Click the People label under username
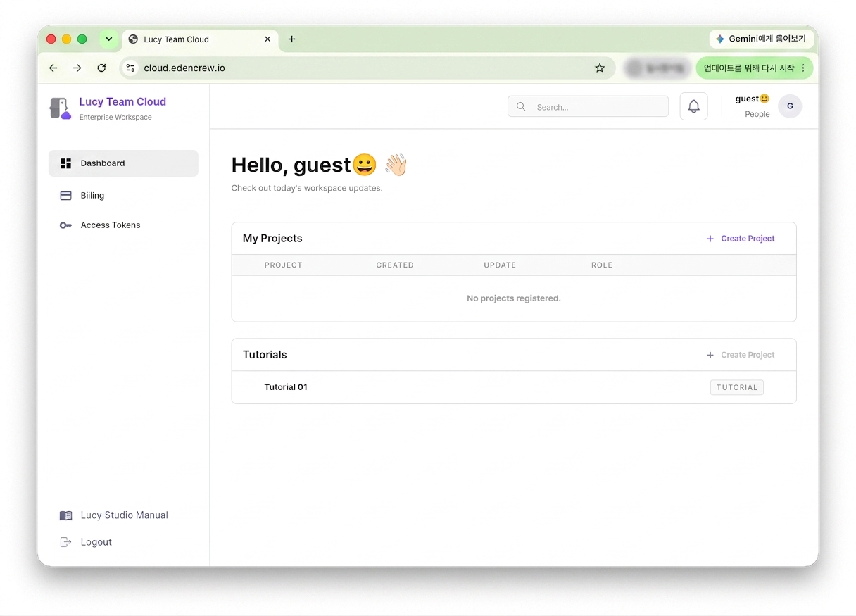This screenshot has width=856, height=616. pyautogui.click(x=757, y=114)
